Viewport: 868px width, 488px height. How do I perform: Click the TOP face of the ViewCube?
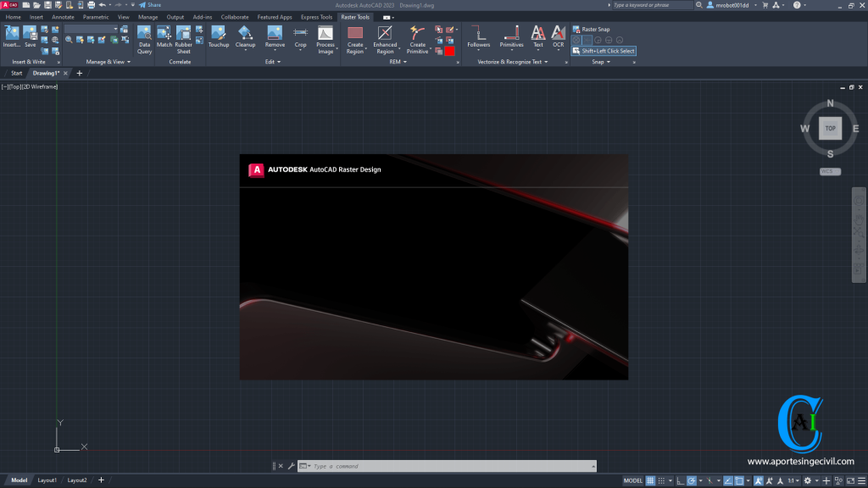click(830, 129)
